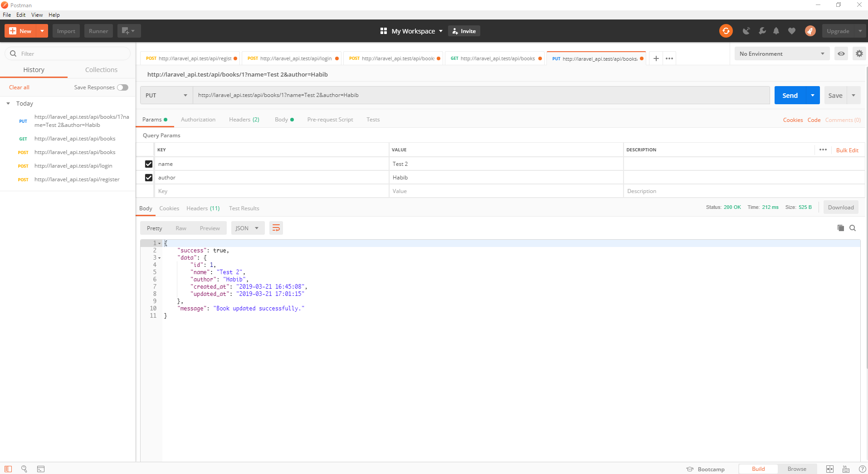Open the user avatar rocket icon

tap(810, 31)
